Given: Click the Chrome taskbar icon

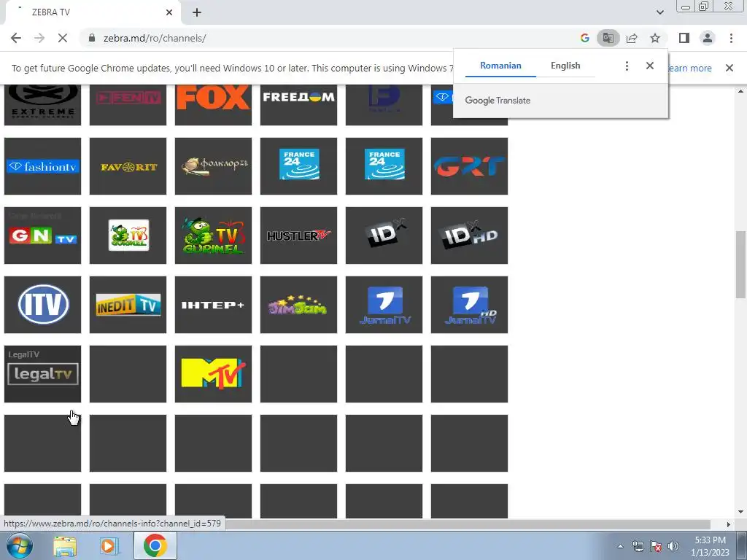Looking at the screenshot, I should [x=155, y=545].
